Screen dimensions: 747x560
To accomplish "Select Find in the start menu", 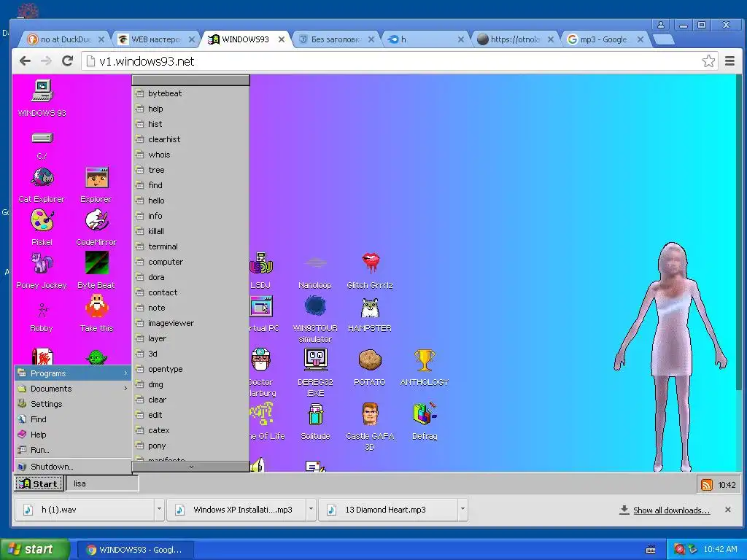I will pos(73,419).
